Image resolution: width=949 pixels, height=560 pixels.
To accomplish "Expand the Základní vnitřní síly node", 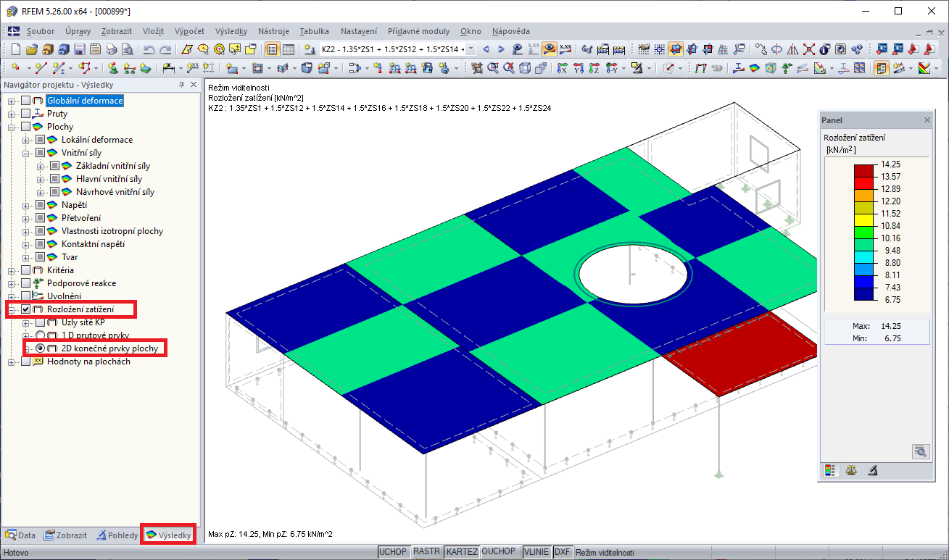I will [x=41, y=166].
